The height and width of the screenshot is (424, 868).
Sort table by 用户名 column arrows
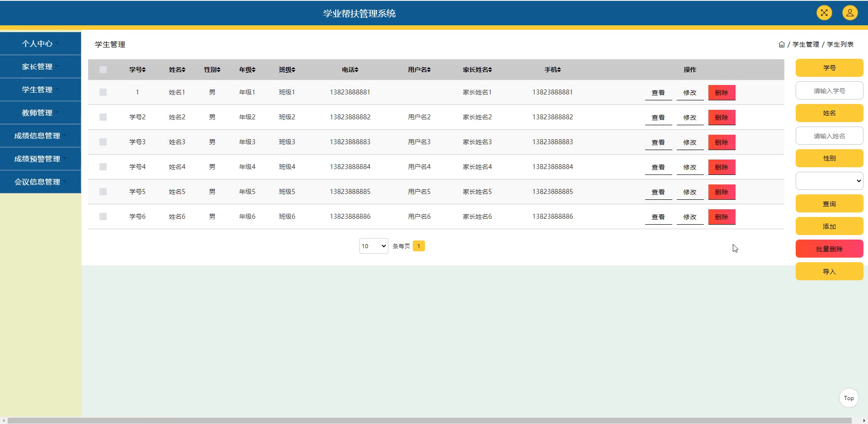429,70
